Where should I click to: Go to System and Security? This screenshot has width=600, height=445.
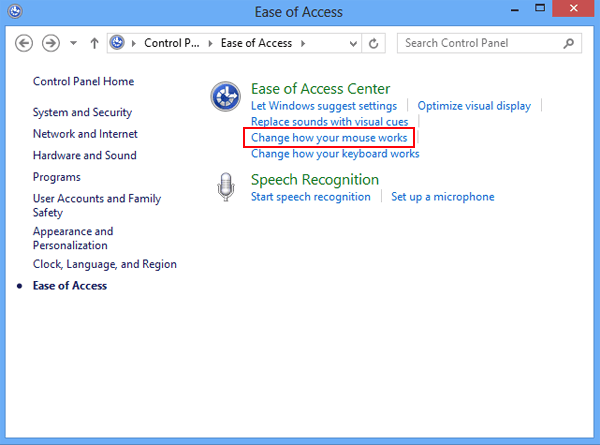point(82,112)
